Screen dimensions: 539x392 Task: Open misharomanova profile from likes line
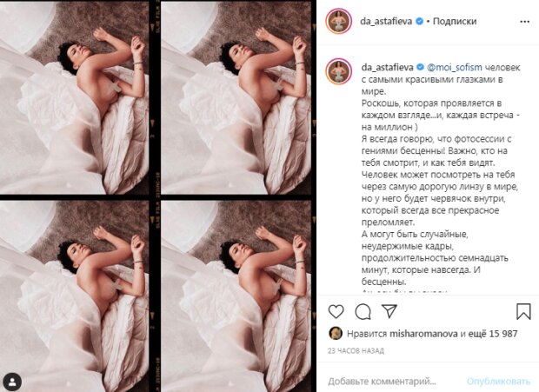423,334
